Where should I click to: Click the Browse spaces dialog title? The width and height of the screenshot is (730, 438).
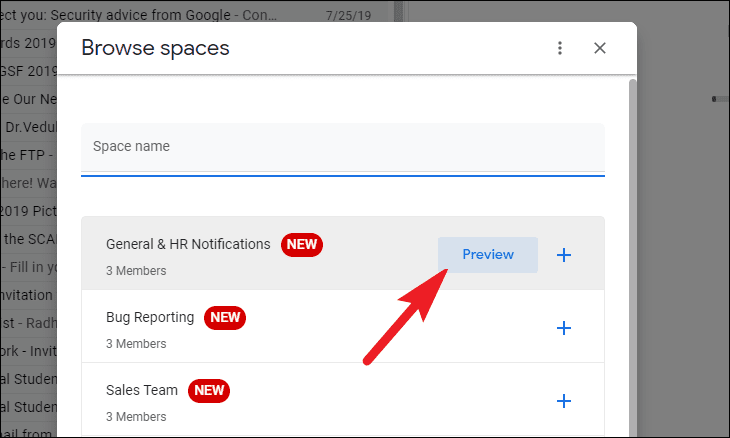click(155, 48)
